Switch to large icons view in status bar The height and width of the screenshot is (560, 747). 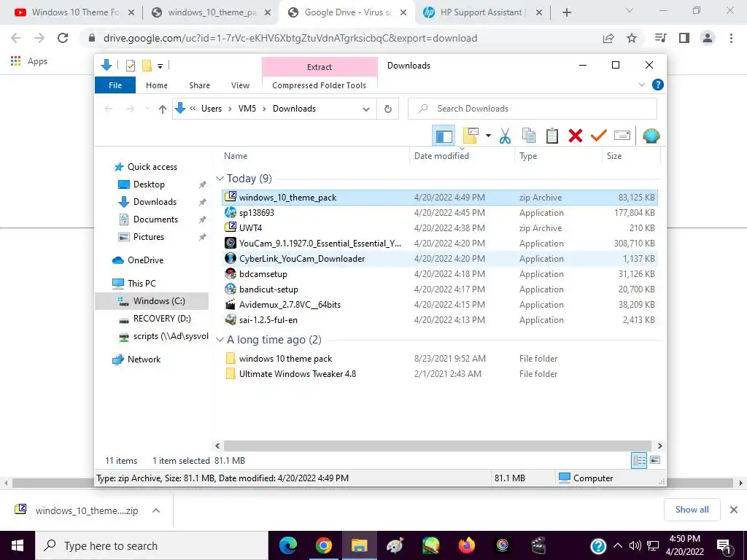point(655,460)
